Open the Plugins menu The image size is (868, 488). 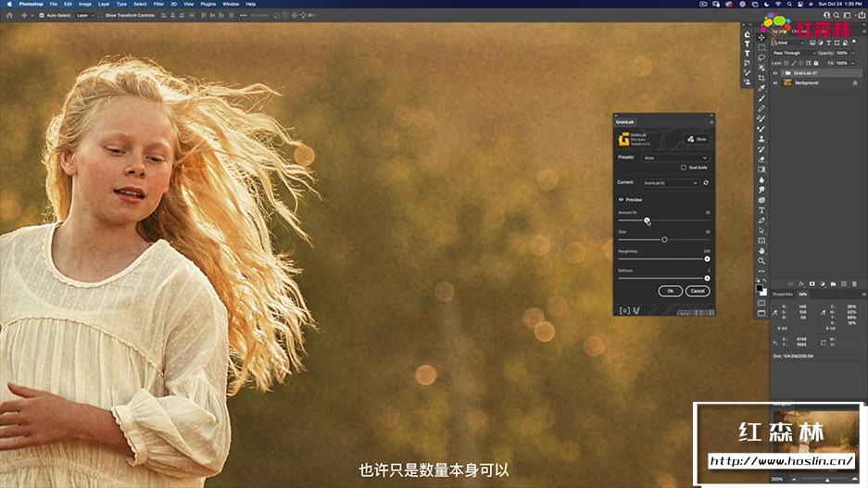point(208,4)
